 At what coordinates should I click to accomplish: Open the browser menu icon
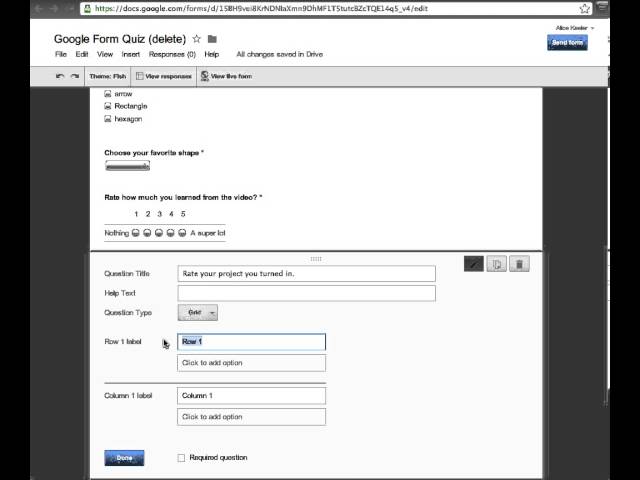602,7
